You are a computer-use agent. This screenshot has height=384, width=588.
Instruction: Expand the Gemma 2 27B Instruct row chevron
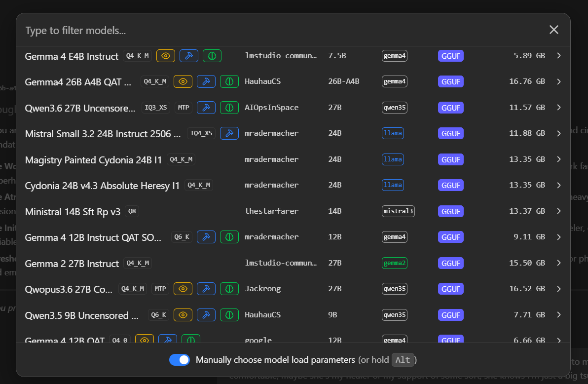[x=559, y=263]
